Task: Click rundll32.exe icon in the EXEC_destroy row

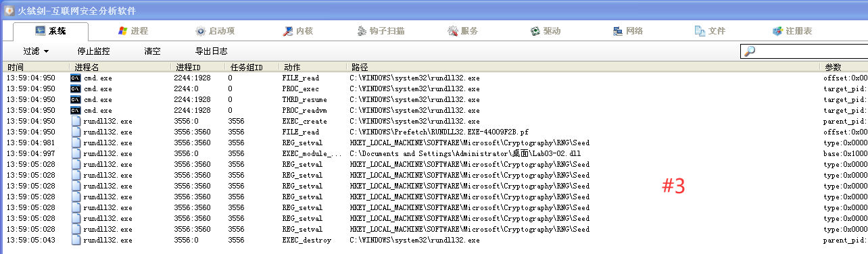Action: coord(76,240)
